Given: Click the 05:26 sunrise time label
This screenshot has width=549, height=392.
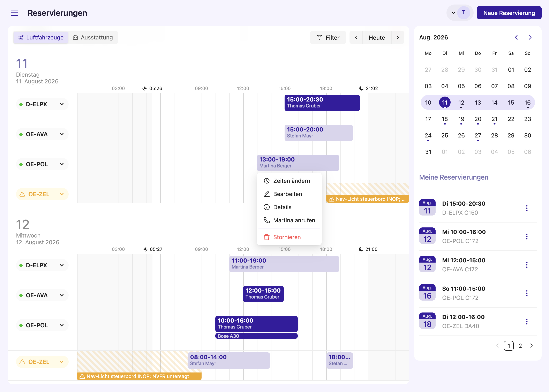Looking at the screenshot, I should 156,88.
